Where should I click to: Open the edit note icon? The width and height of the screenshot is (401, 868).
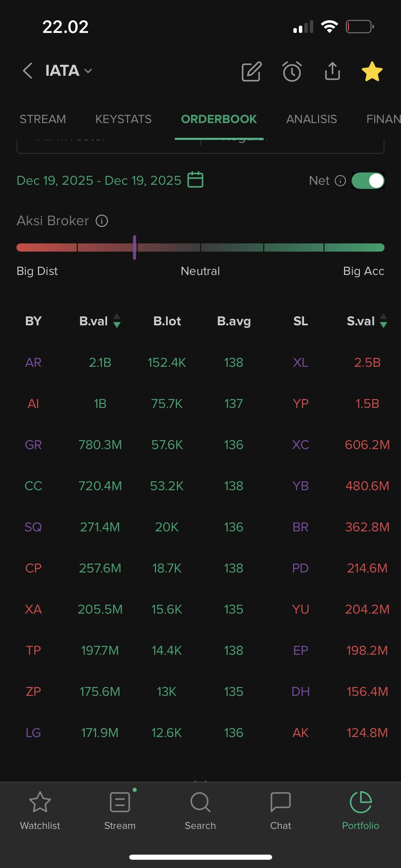click(x=252, y=72)
